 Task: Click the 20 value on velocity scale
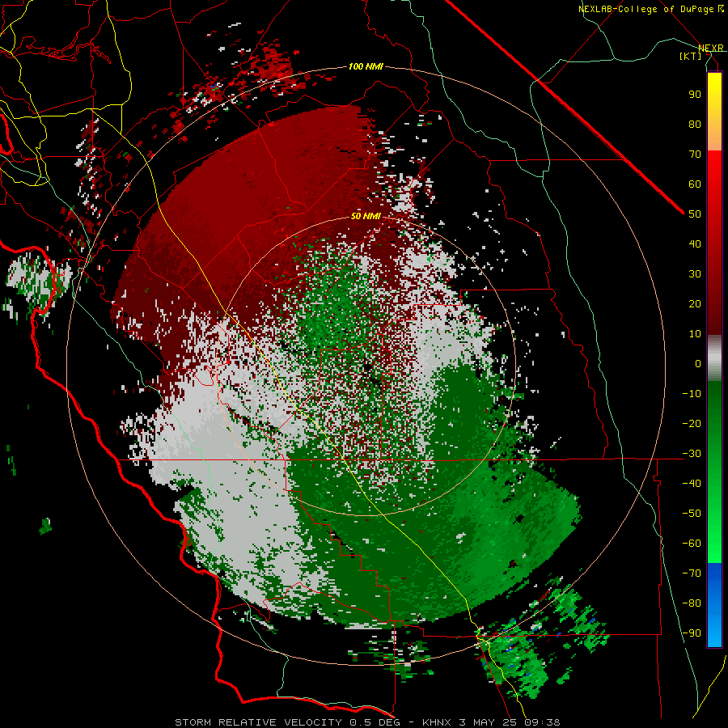695,304
